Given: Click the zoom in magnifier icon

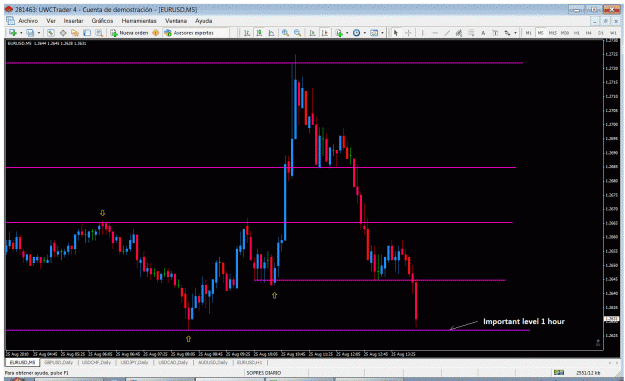Looking at the screenshot, I should pyautogui.click(x=285, y=33).
